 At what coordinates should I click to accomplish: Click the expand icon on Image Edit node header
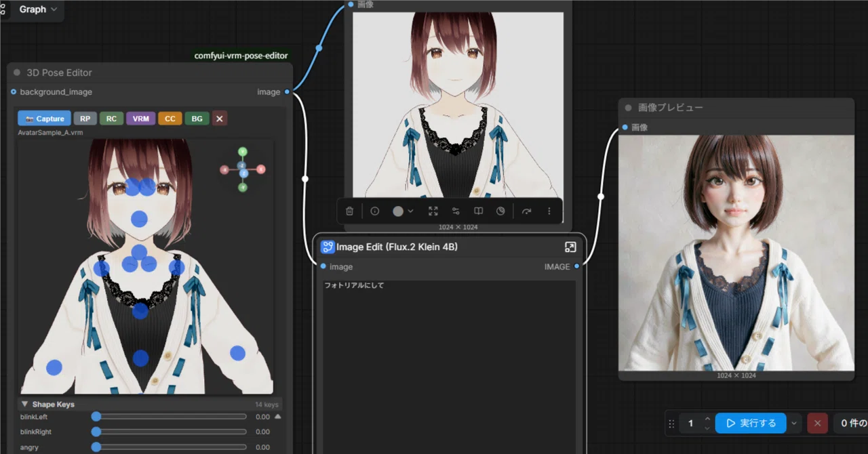pos(570,247)
